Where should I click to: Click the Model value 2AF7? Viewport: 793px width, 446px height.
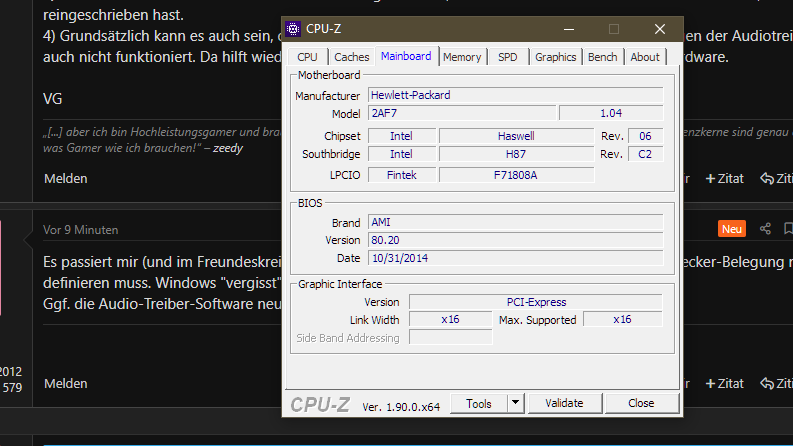coord(462,113)
